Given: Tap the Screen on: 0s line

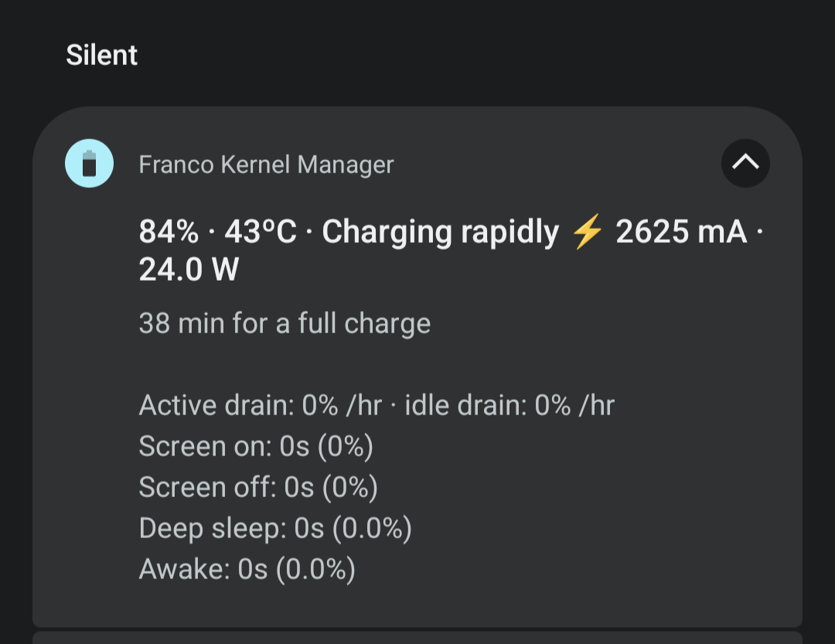Looking at the screenshot, I should click(x=256, y=446).
